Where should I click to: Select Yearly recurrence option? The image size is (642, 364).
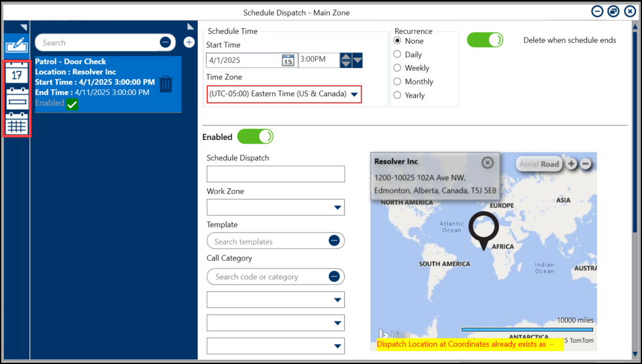click(397, 95)
